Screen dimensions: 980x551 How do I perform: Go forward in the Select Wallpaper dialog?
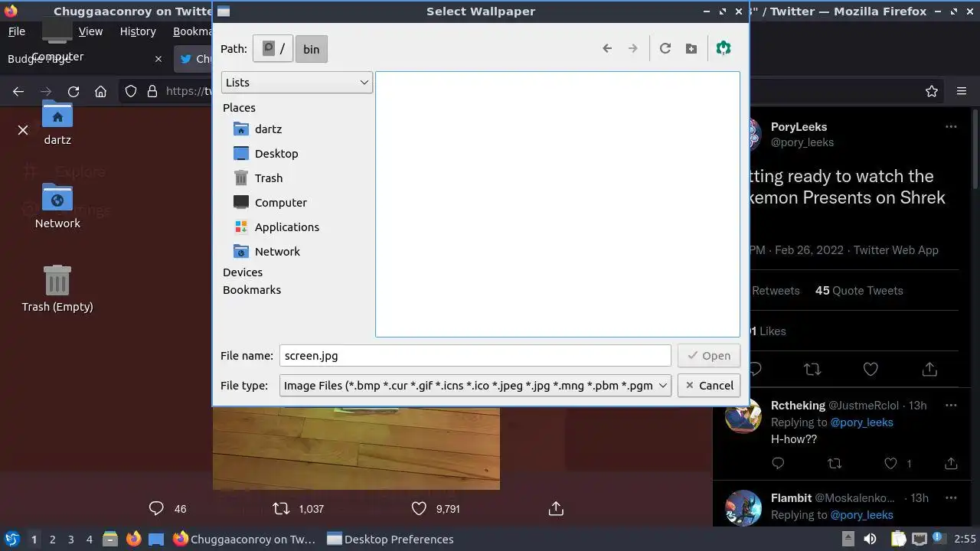[632, 48]
